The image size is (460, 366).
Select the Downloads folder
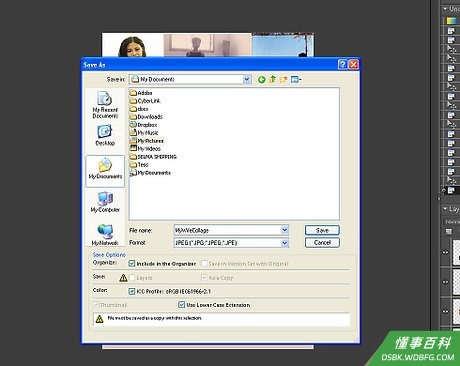146,117
